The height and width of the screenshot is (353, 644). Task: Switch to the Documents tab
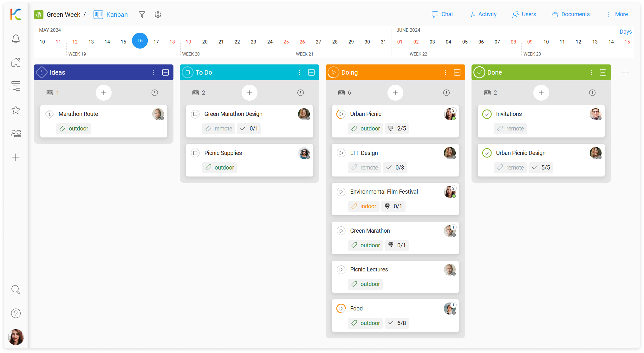570,14
